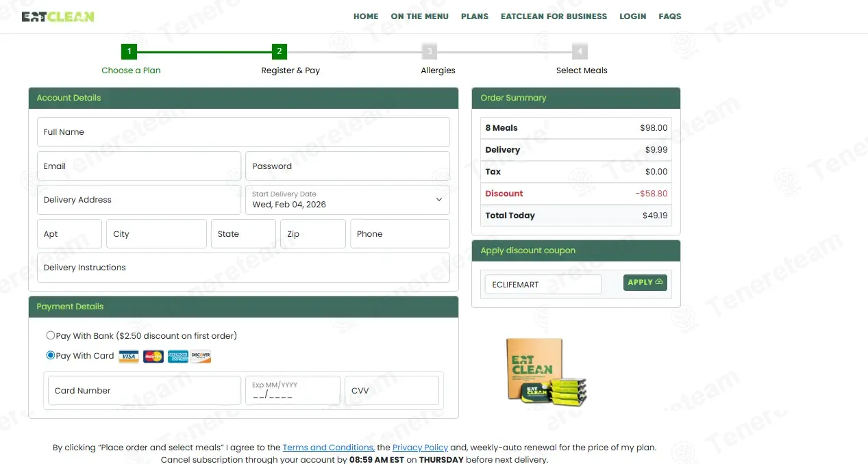The image size is (868, 464).
Task: Open the Start Delivery Date dropdown
Action: [347, 200]
